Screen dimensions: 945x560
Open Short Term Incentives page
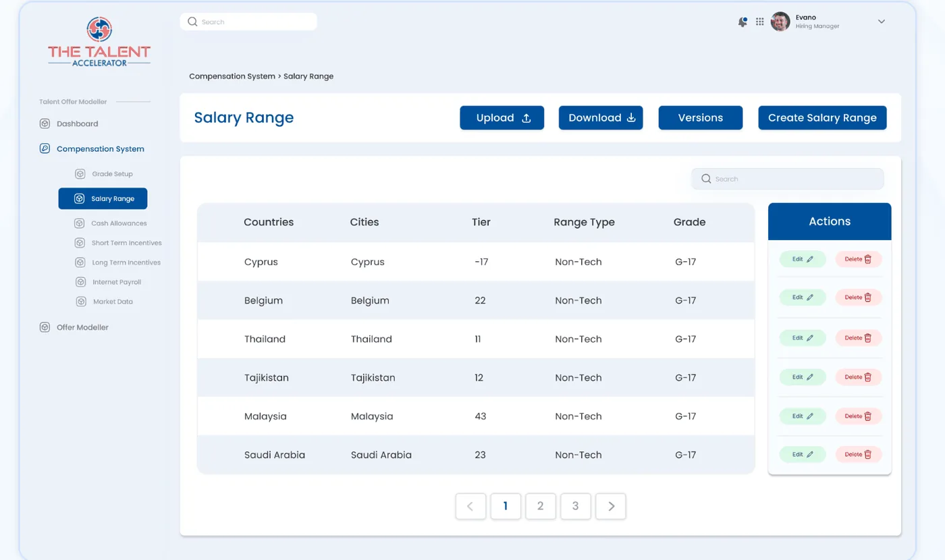coord(118,243)
